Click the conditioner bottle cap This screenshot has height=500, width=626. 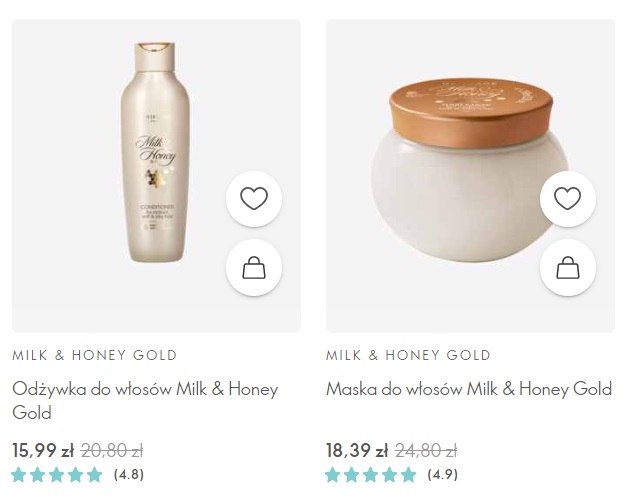[155, 57]
